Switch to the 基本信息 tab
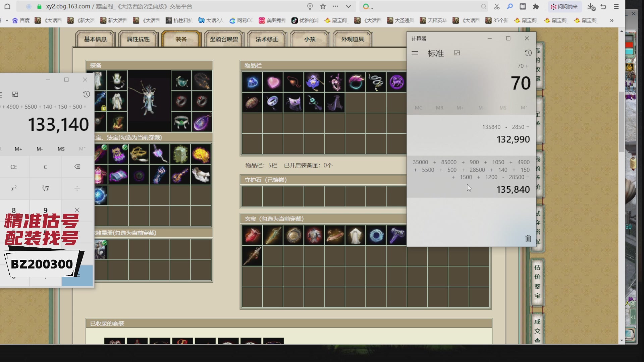The image size is (644, 362). pyautogui.click(x=95, y=39)
